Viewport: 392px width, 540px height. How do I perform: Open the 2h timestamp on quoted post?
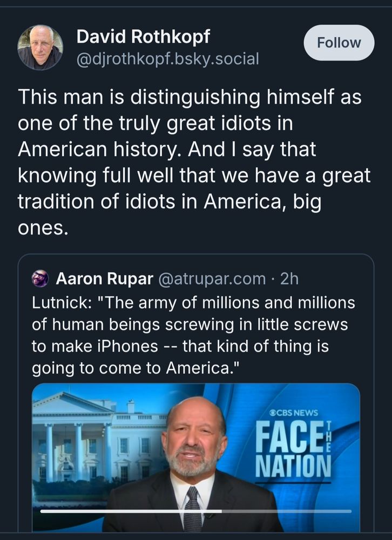pos(290,279)
